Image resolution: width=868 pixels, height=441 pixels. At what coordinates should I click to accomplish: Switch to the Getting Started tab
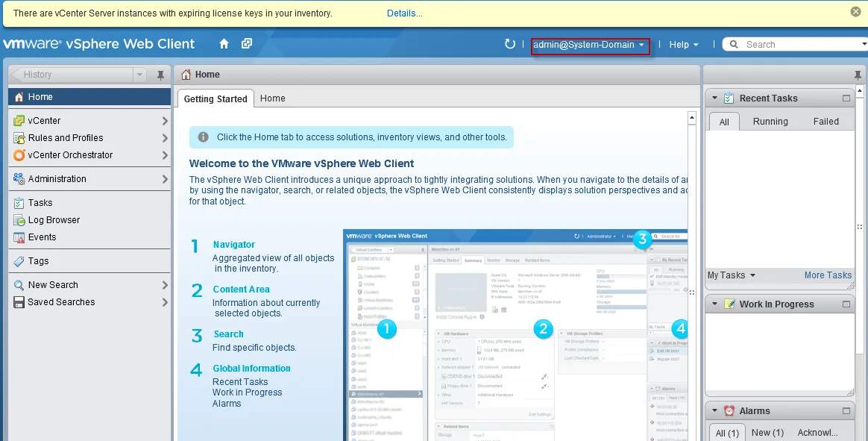216,98
